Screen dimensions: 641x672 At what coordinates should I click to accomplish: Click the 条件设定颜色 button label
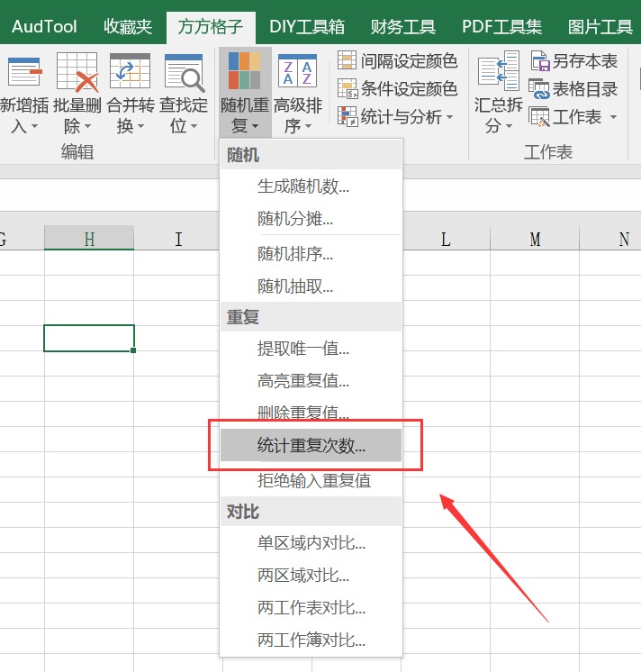409,88
